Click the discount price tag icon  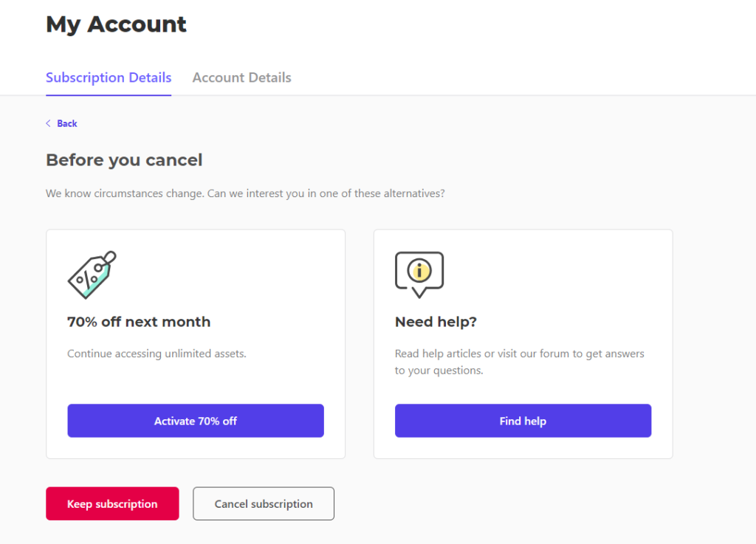coord(92,274)
